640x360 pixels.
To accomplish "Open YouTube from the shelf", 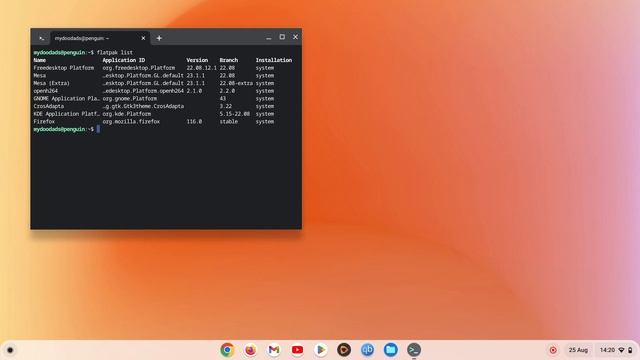I will tap(297, 350).
